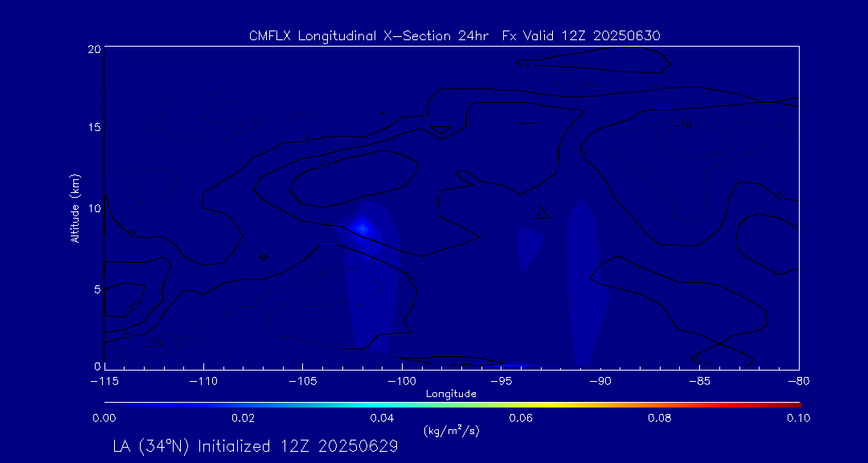Select the altitude tick label '15'
This screenshot has height=463, width=868.
pos(95,127)
